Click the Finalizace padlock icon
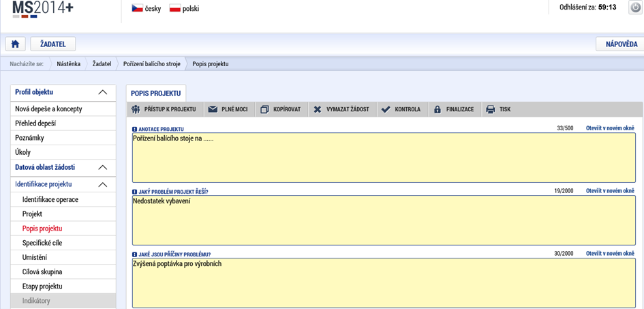Screen dimensions: 644x309 pos(438,109)
